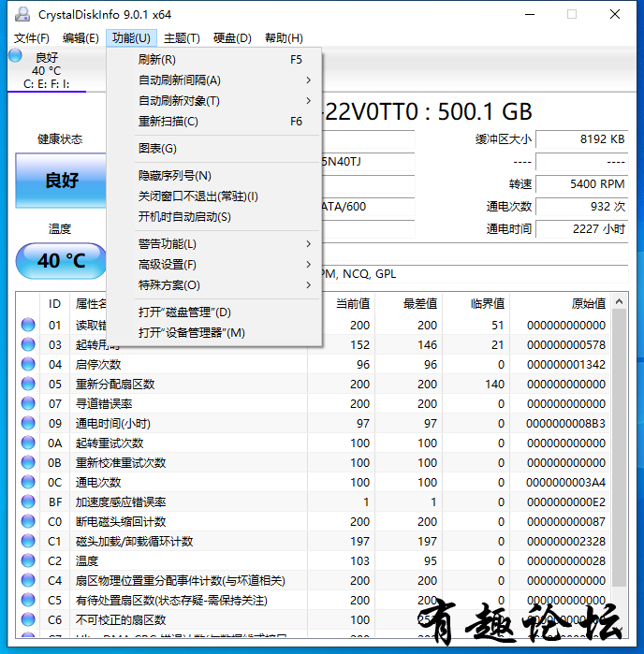
Task: Click the 缓冲区大小 field showing 8192 KB
Action: tap(582, 139)
